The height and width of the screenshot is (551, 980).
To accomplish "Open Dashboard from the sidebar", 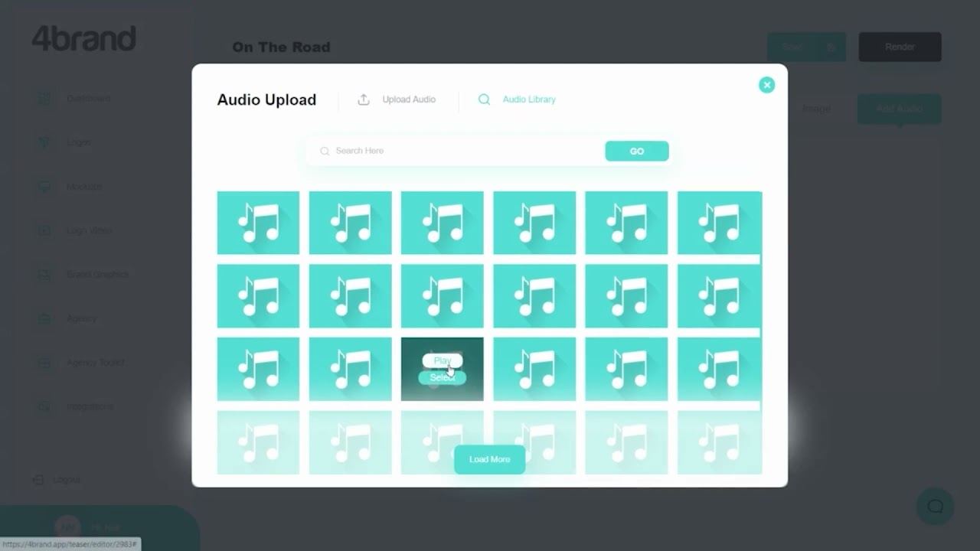I will (x=75, y=99).
